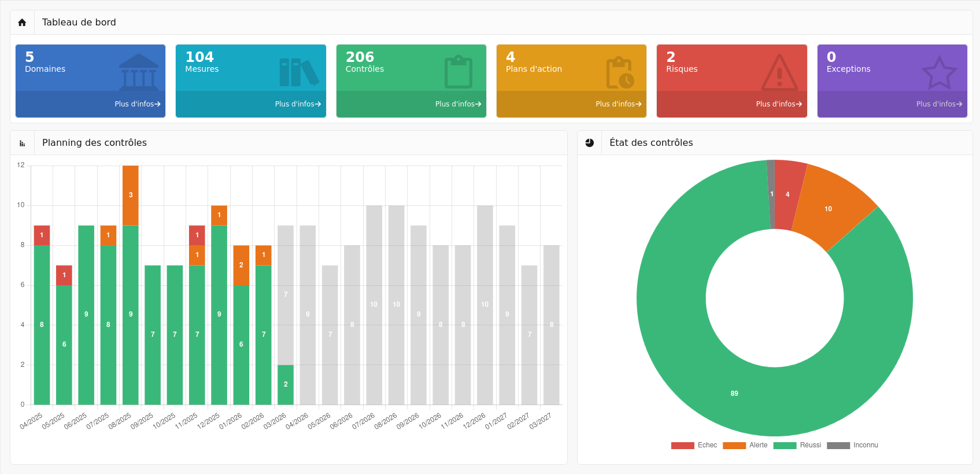Hide the Inconnu legend series
The height and width of the screenshot is (474, 980).
(852, 445)
